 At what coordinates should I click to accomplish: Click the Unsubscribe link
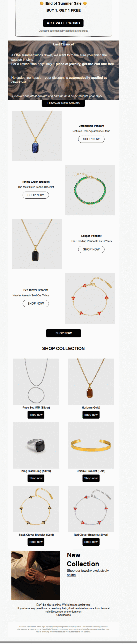63,615
